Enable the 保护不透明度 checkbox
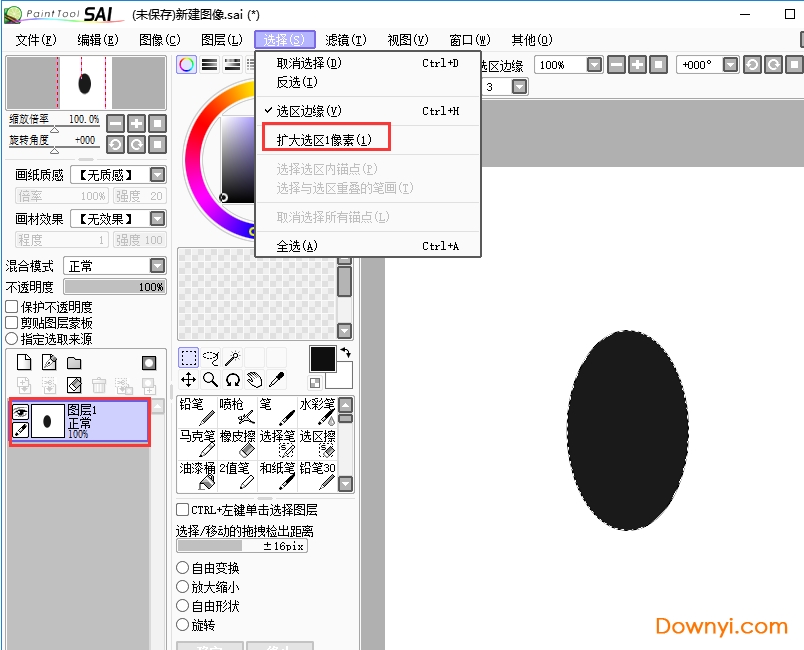This screenshot has width=804, height=650. pyautogui.click(x=10, y=307)
